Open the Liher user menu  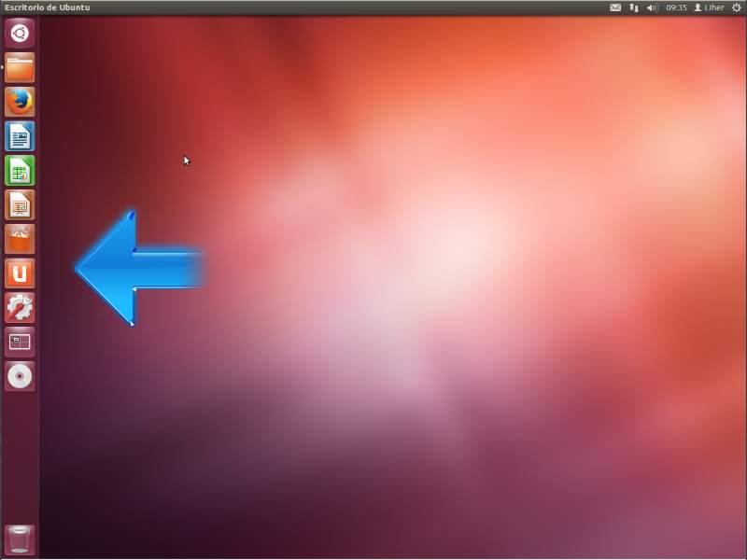click(x=709, y=7)
